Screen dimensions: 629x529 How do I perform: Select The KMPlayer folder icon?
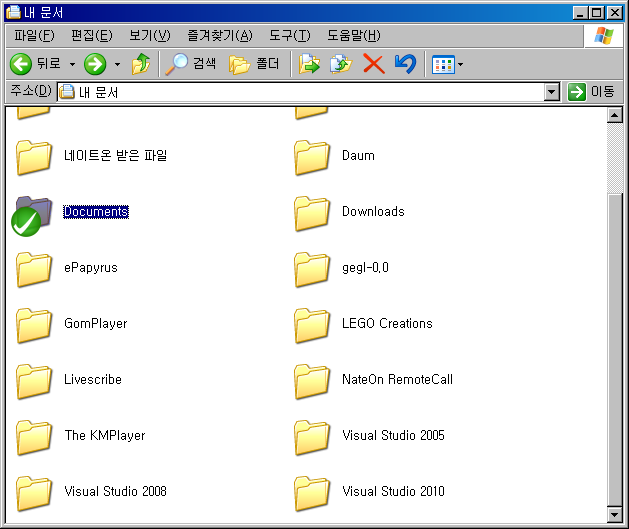(34, 437)
